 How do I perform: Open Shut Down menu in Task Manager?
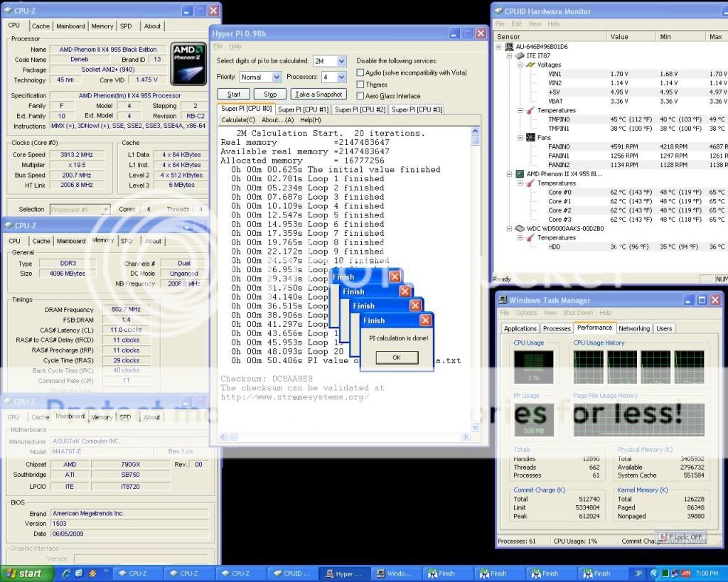(578, 313)
